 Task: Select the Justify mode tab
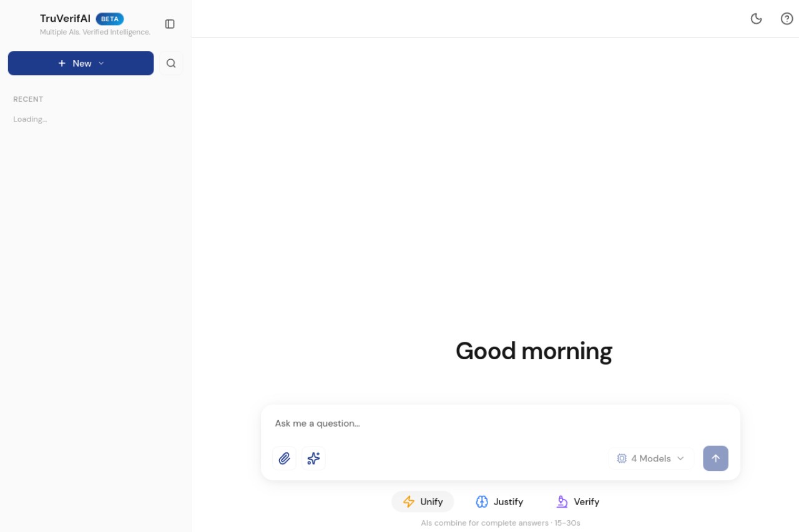[x=499, y=501]
